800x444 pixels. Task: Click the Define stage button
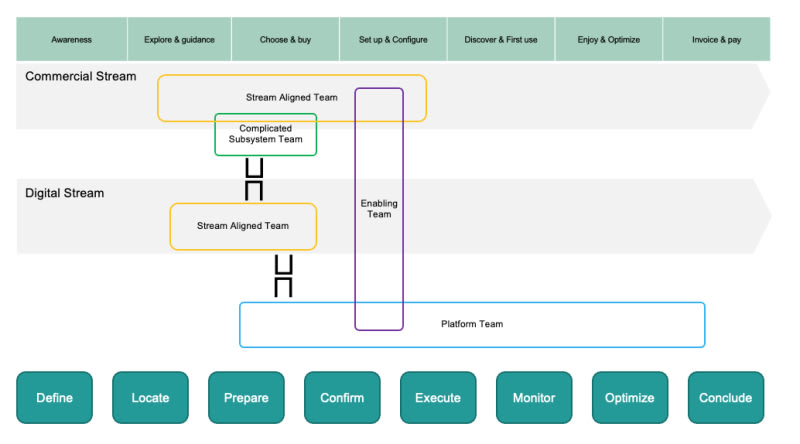point(55,398)
